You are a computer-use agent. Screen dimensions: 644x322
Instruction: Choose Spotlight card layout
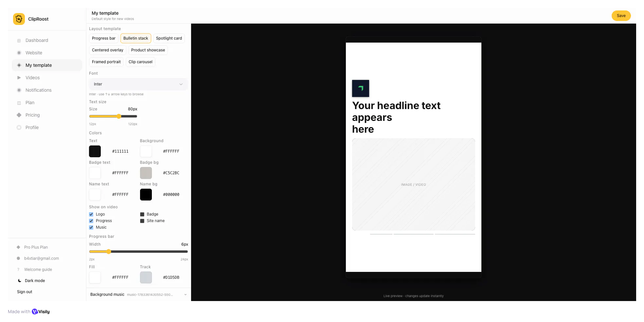tap(169, 38)
